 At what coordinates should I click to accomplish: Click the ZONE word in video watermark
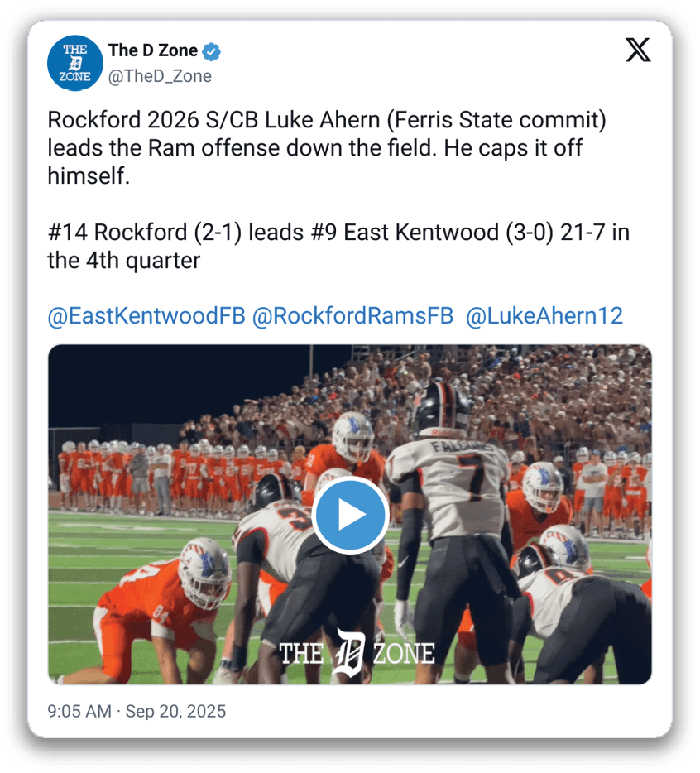pyautogui.click(x=404, y=654)
